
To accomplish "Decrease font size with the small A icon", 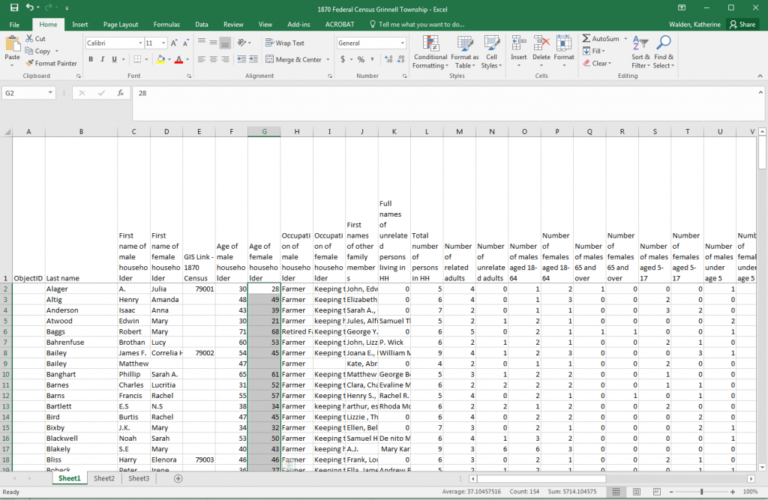I will pyautogui.click(x=186, y=43).
